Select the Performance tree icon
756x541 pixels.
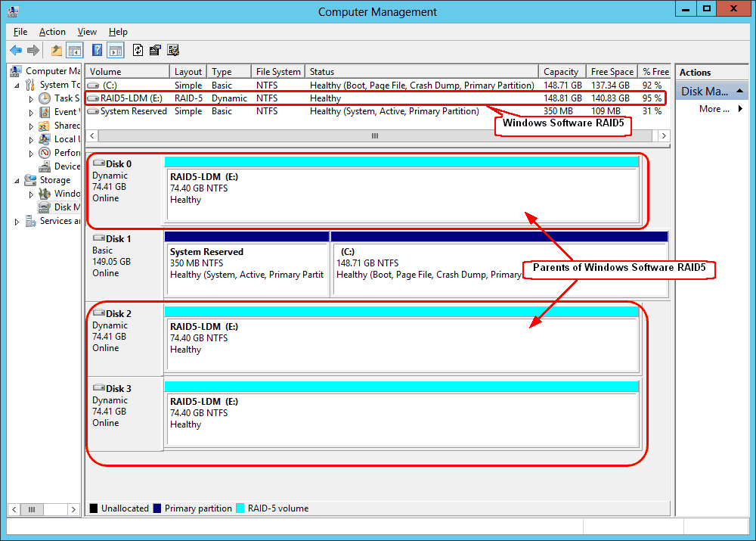tap(45, 153)
